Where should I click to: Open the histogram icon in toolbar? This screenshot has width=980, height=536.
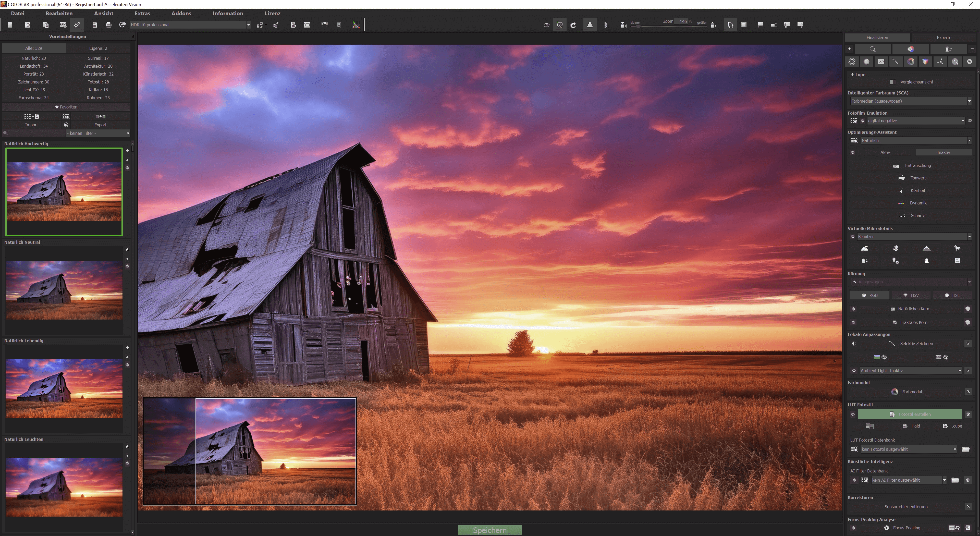coord(356,25)
